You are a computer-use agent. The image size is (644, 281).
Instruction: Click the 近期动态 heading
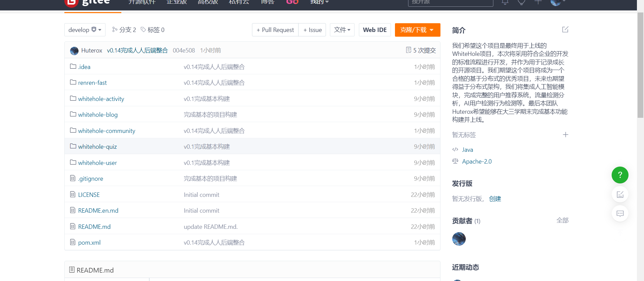pyautogui.click(x=465, y=267)
